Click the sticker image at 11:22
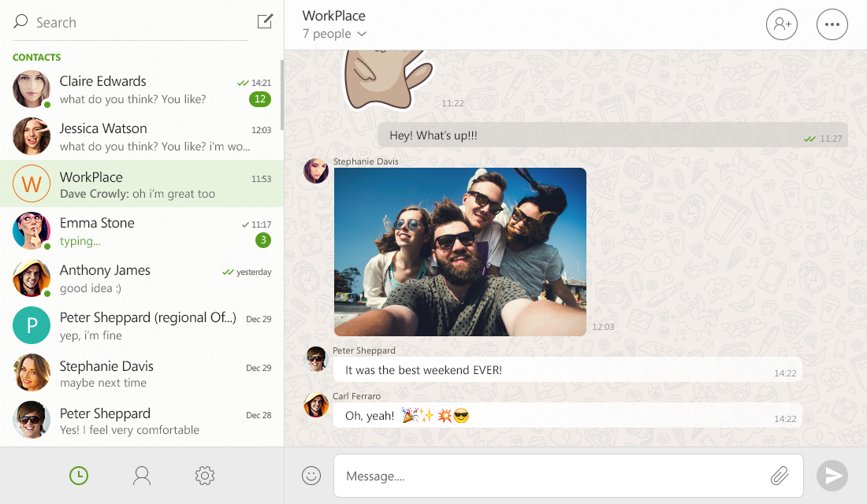Viewport: 867px width, 504px height. click(389, 80)
